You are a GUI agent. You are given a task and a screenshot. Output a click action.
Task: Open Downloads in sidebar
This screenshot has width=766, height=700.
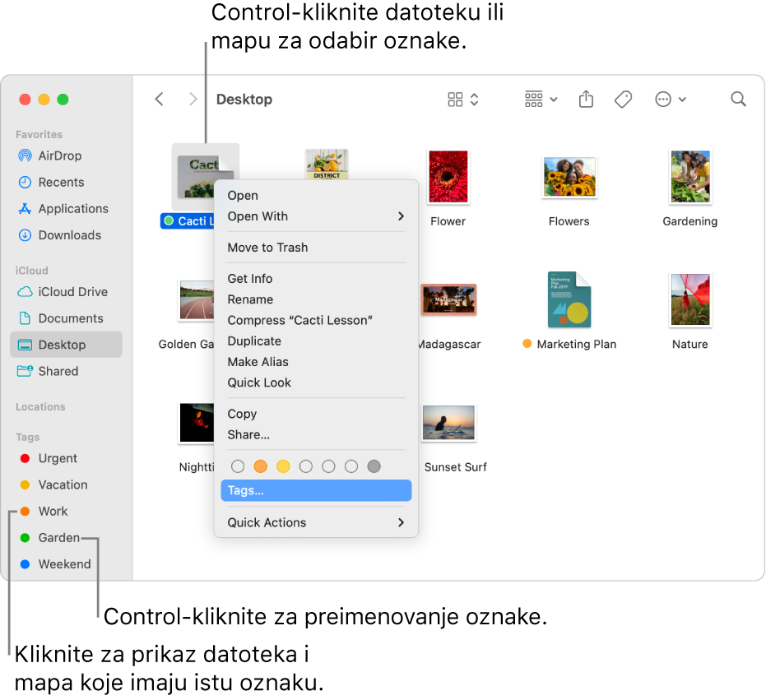point(66,235)
